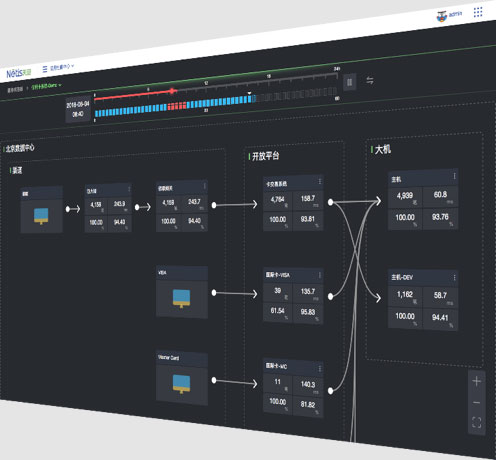Toggle fullscreen view of the topology

click(x=477, y=422)
